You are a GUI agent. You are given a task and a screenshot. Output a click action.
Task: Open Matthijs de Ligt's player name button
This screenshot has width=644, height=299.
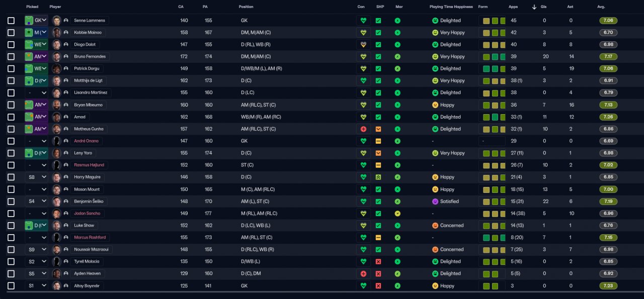tap(90, 81)
